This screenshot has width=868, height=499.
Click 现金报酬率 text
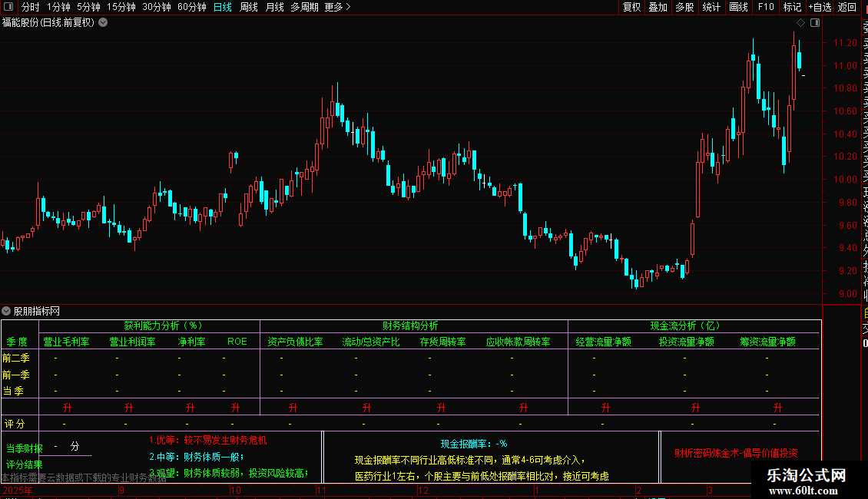click(x=474, y=444)
